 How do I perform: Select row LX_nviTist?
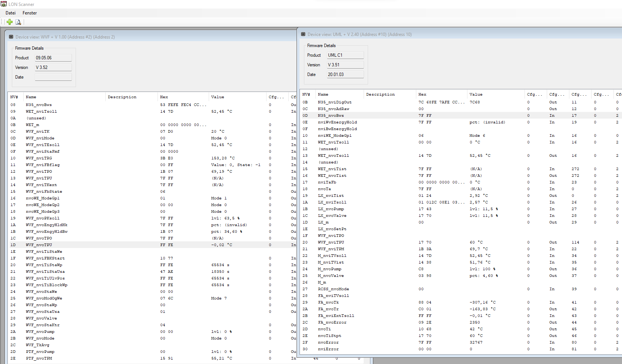click(461, 196)
